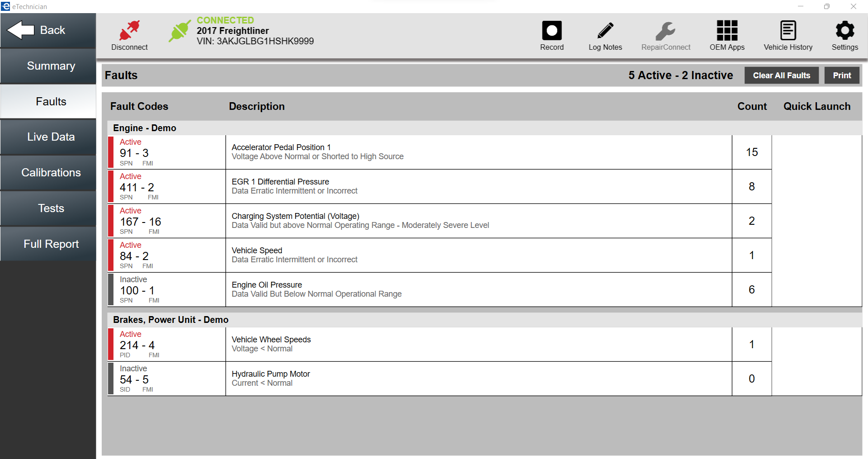Click the red Disconnect plug icon
The image size is (868, 459).
pyautogui.click(x=129, y=31)
